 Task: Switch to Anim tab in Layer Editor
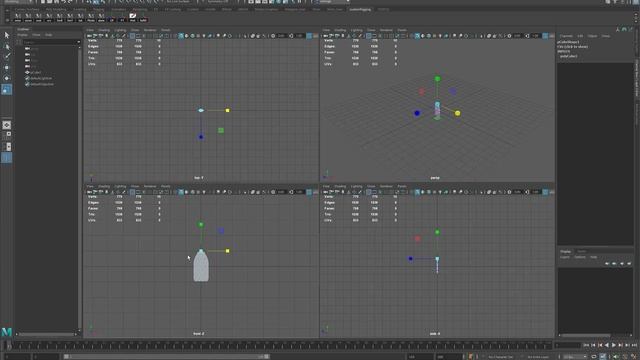point(581,251)
